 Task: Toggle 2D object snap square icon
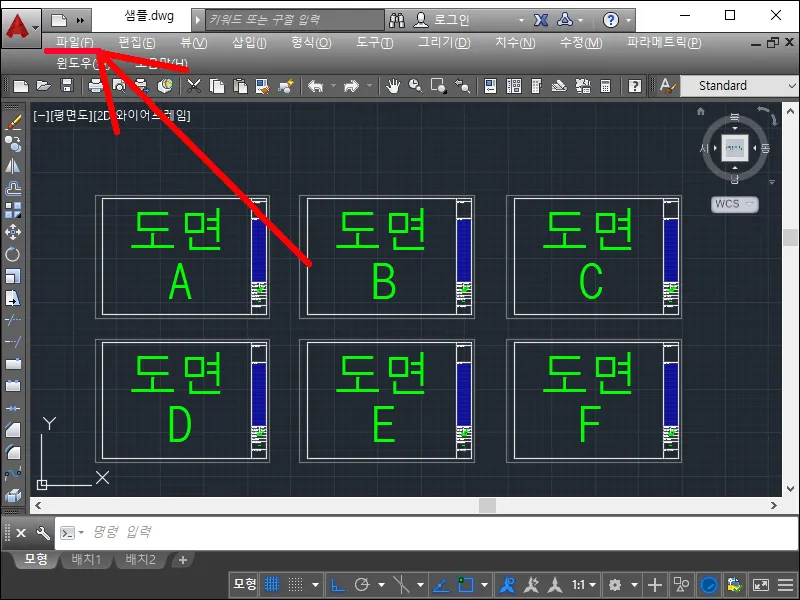tap(465, 584)
